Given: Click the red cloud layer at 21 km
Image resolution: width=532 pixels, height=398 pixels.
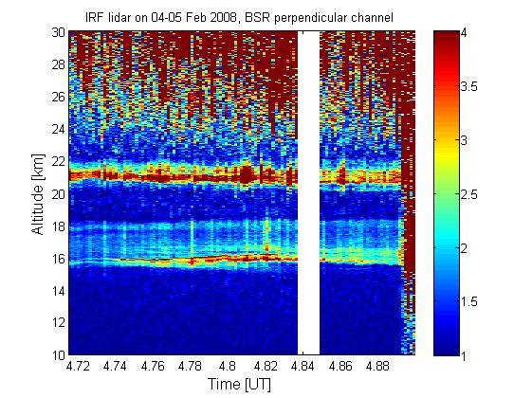Looking at the screenshot, I should click(x=183, y=177).
